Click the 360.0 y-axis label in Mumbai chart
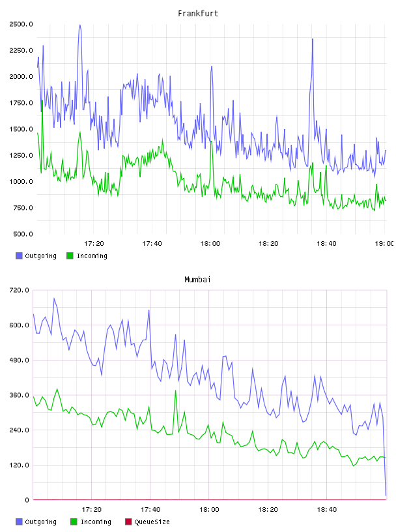 pos(20,395)
